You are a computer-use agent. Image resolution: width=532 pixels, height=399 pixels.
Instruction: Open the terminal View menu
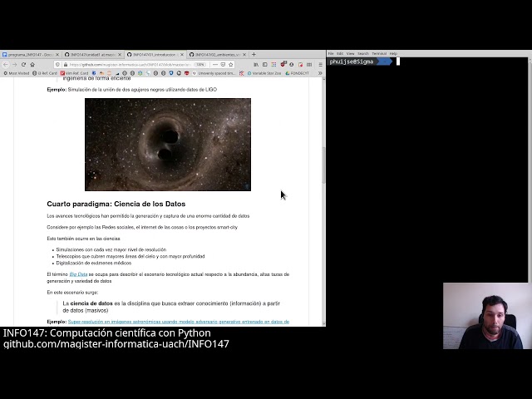351,53
